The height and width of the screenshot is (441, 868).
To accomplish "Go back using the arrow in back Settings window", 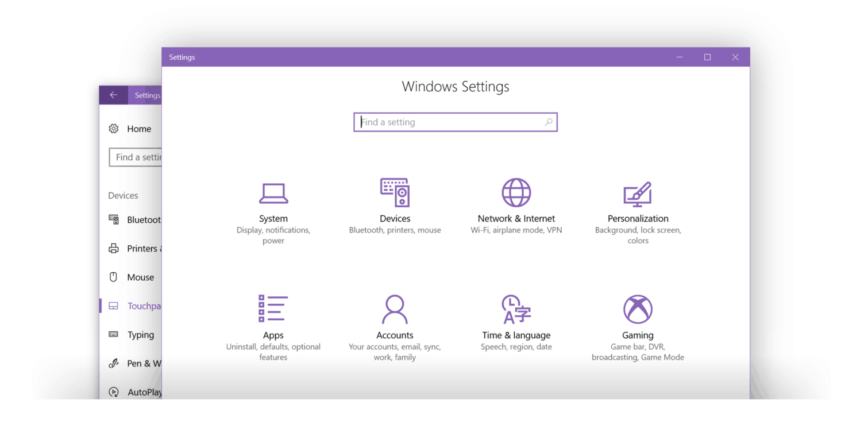I will pyautogui.click(x=114, y=95).
